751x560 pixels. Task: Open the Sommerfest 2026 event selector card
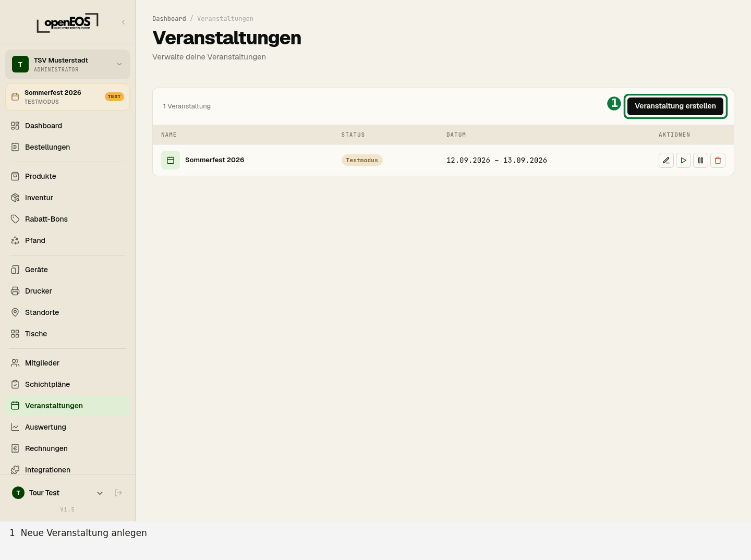[x=67, y=97]
